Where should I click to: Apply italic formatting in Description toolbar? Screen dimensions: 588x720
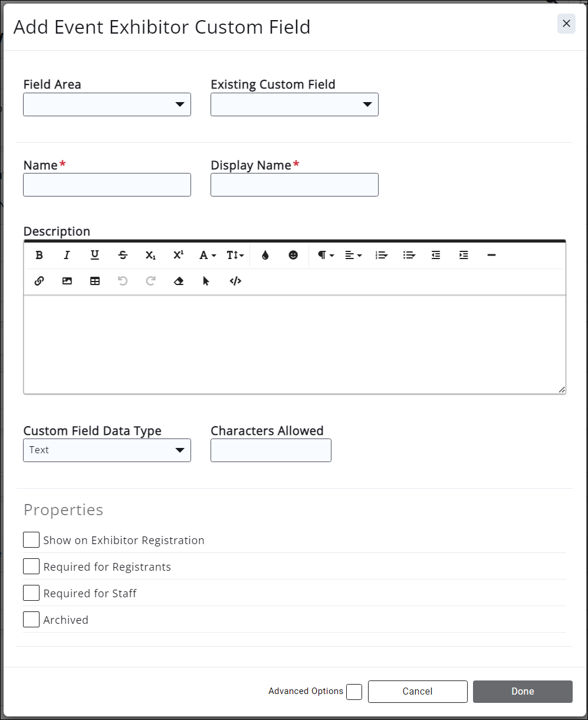pyautogui.click(x=67, y=255)
